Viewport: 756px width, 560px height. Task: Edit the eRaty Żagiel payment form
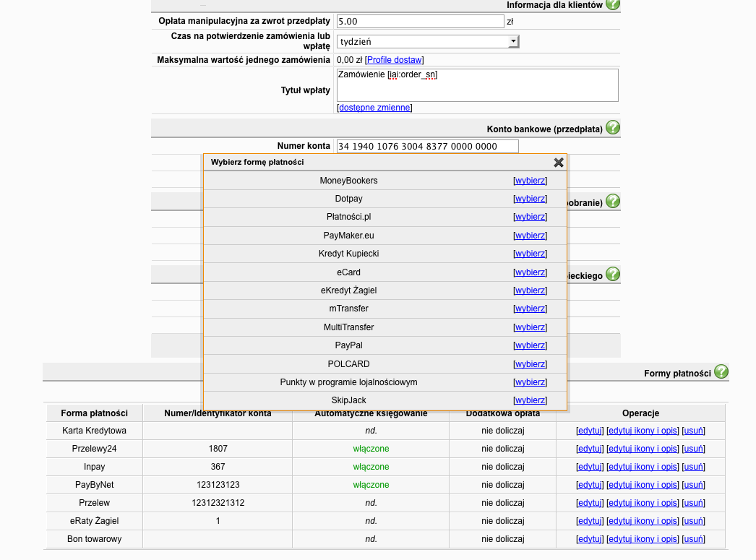(x=590, y=521)
